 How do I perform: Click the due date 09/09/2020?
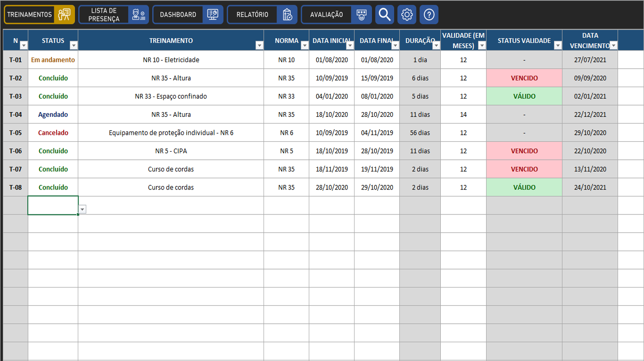(590, 78)
